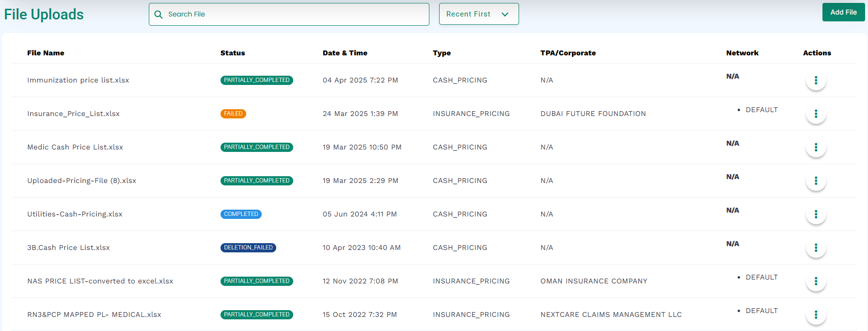Click the search magnifier icon
Viewport: 868px width, 331px height.
point(158,15)
